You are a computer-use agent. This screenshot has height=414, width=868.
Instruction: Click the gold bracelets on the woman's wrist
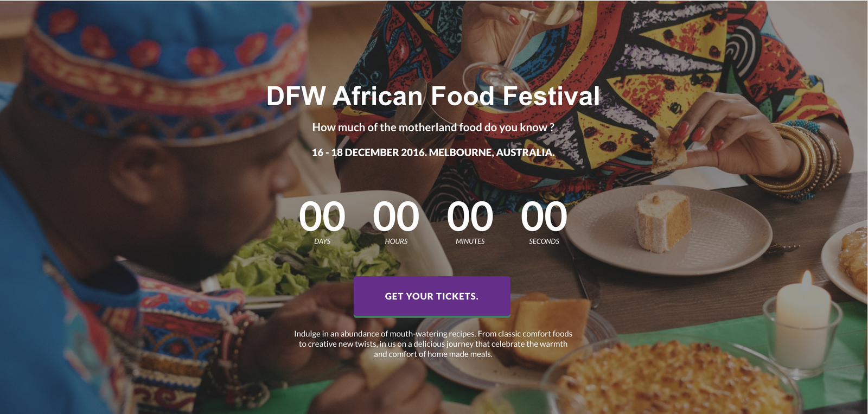click(797, 160)
